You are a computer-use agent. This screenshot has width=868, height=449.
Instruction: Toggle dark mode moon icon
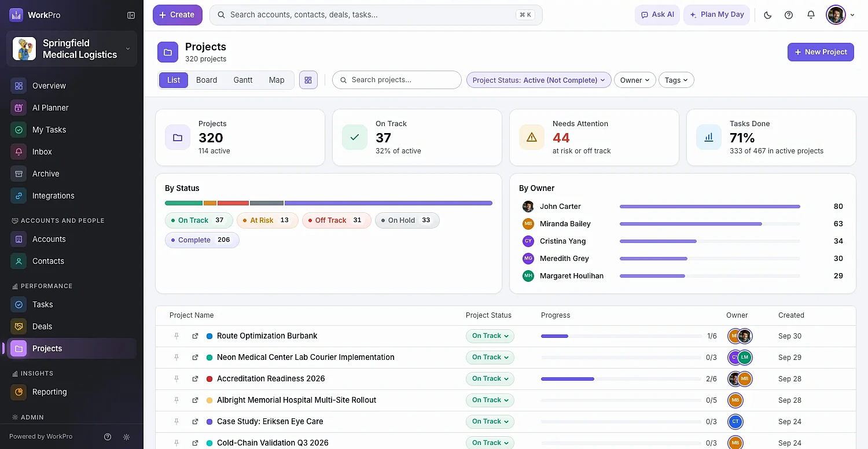point(768,15)
